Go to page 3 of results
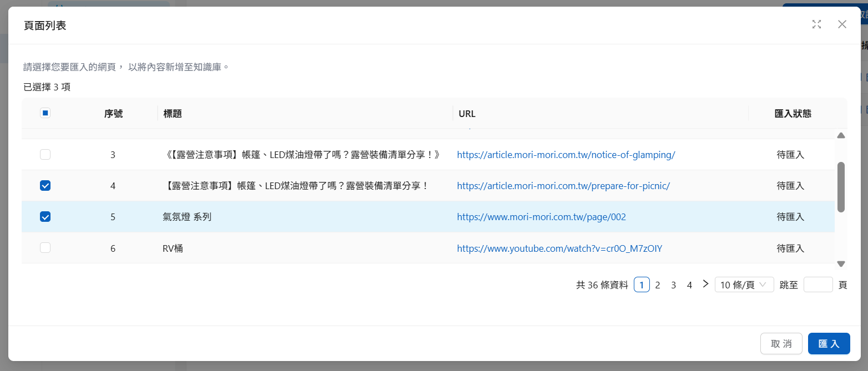 tap(673, 285)
